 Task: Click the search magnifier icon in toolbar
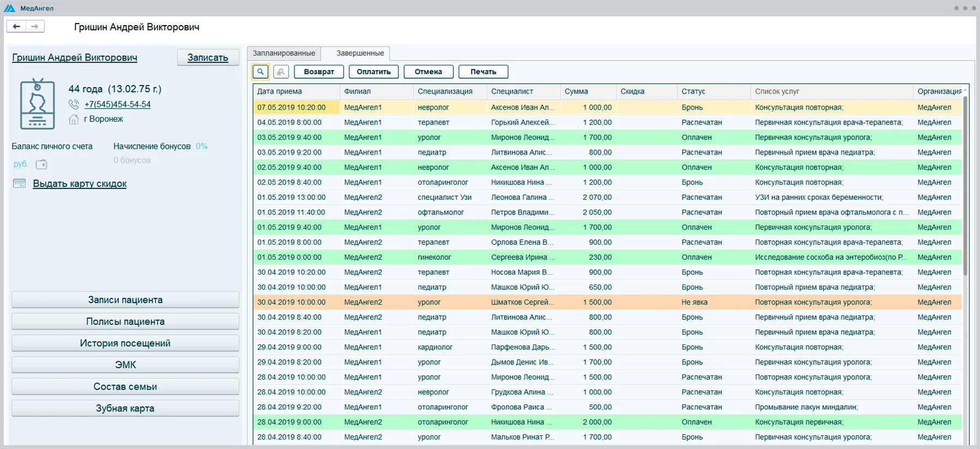pos(260,71)
